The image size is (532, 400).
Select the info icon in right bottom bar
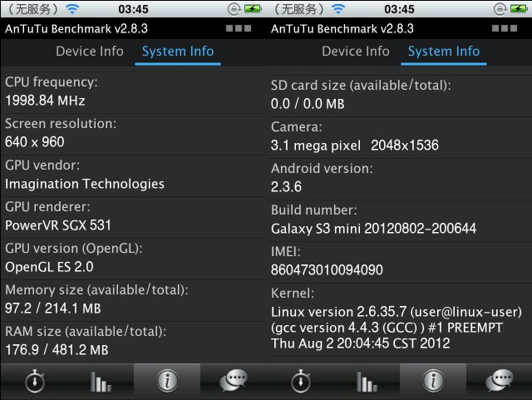[433, 382]
